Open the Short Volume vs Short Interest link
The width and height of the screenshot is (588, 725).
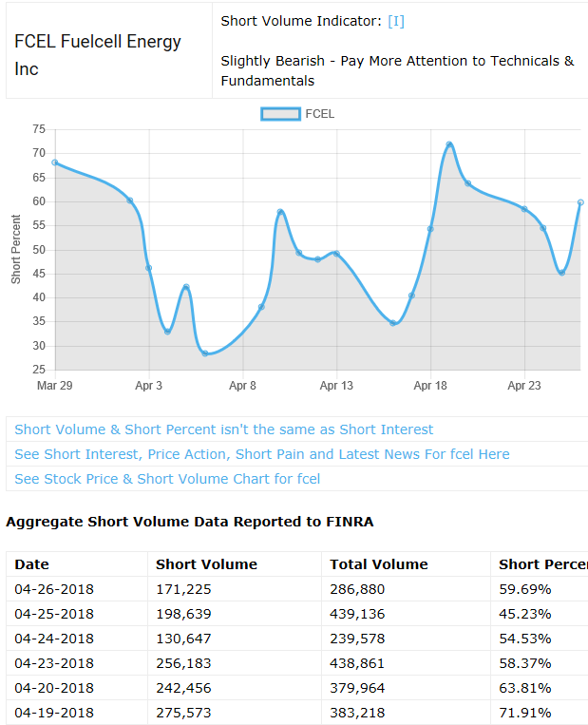pyautogui.click(x=224, y=429)
